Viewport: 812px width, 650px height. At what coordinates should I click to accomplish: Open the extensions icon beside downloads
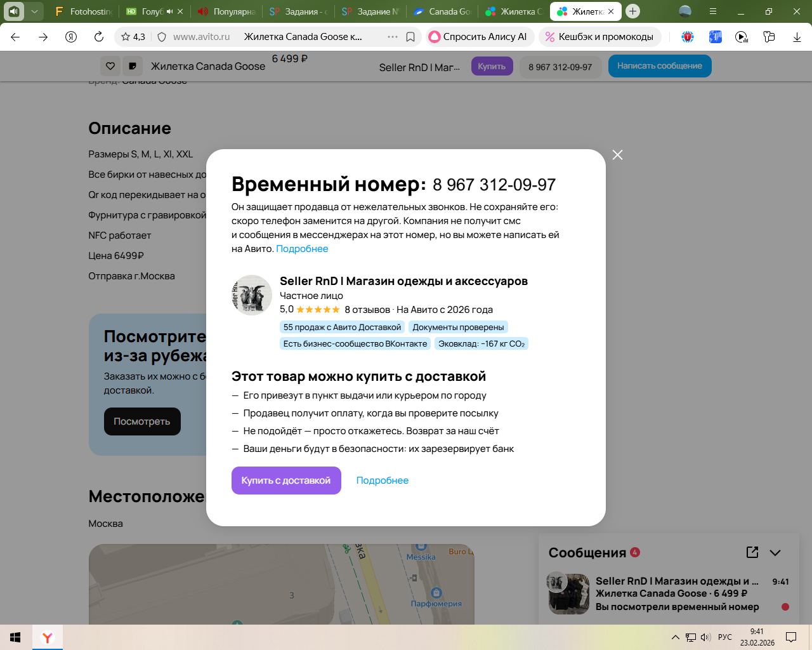tap(769, 37)
